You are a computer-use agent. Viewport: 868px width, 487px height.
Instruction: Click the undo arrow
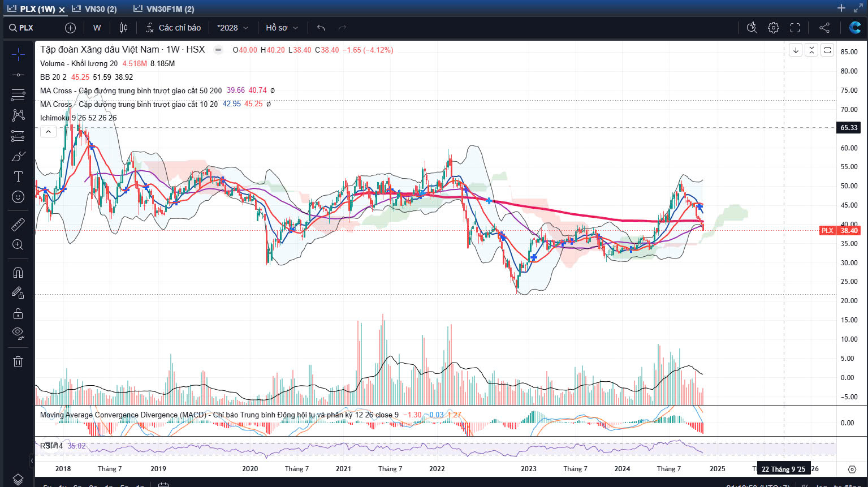321,28
